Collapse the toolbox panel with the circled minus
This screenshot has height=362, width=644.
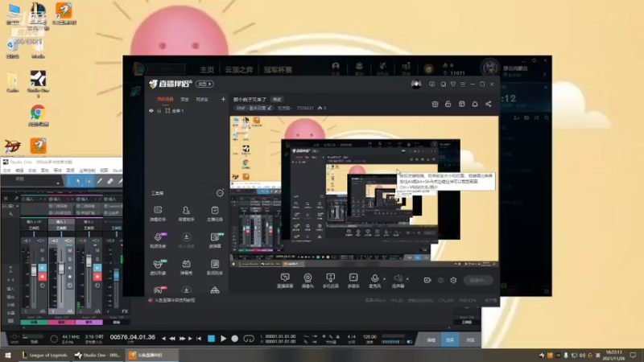click(x=220, y=193)
